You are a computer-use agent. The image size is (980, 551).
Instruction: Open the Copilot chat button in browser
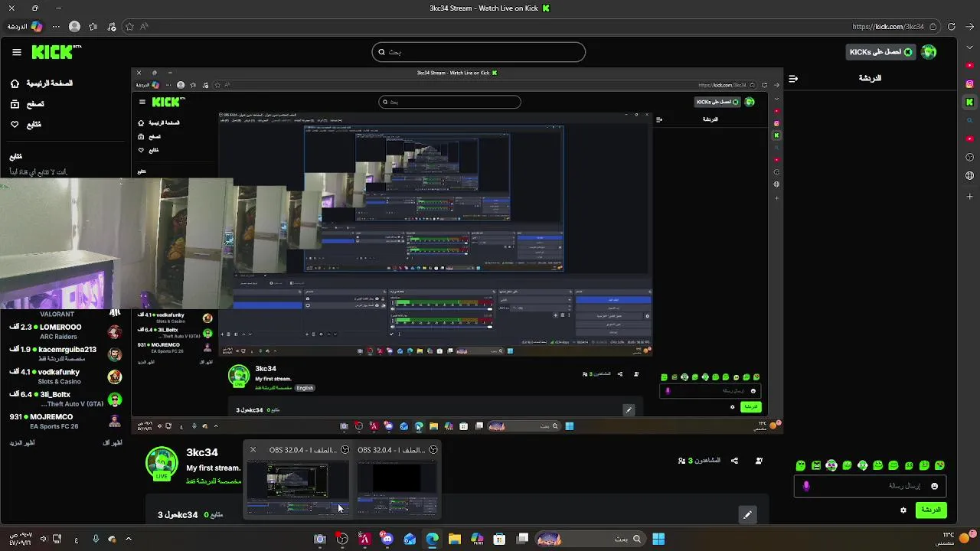tap(24, 27)
